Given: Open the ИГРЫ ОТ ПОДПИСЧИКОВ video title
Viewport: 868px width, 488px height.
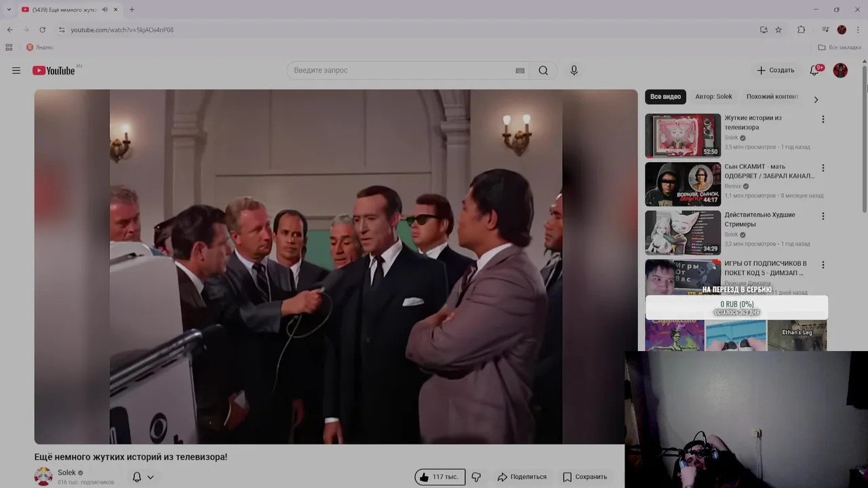Looking at the screenshot, I should click(765, 268).
